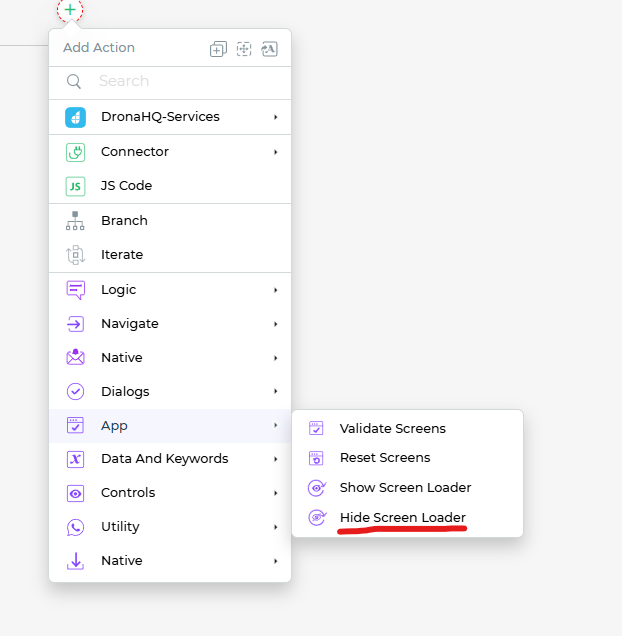622x636 pixels.
Task: Click the text-A icon in Add Action header
Action: (x=269, y=49)
